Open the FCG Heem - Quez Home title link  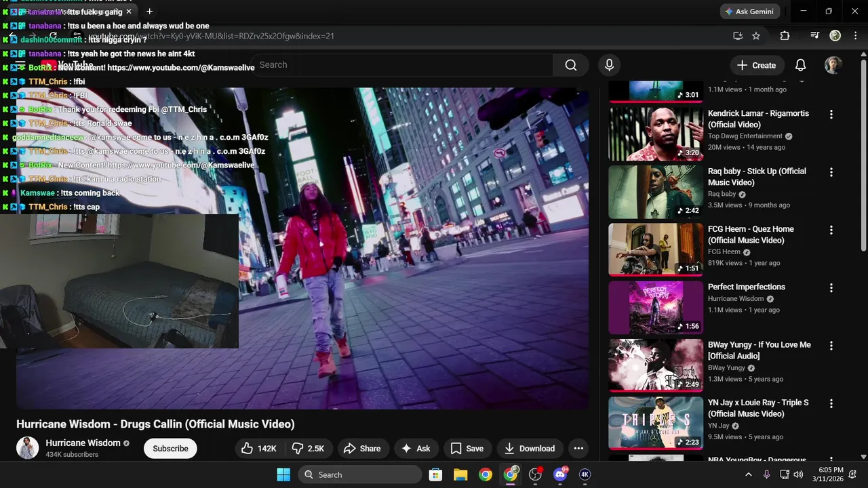point(751,235)
